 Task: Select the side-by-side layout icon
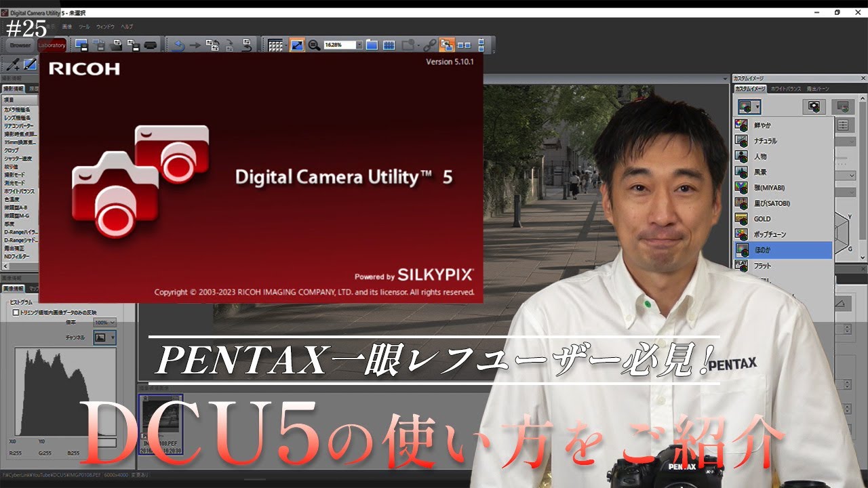pyautogui.click(x=464, y=45)
